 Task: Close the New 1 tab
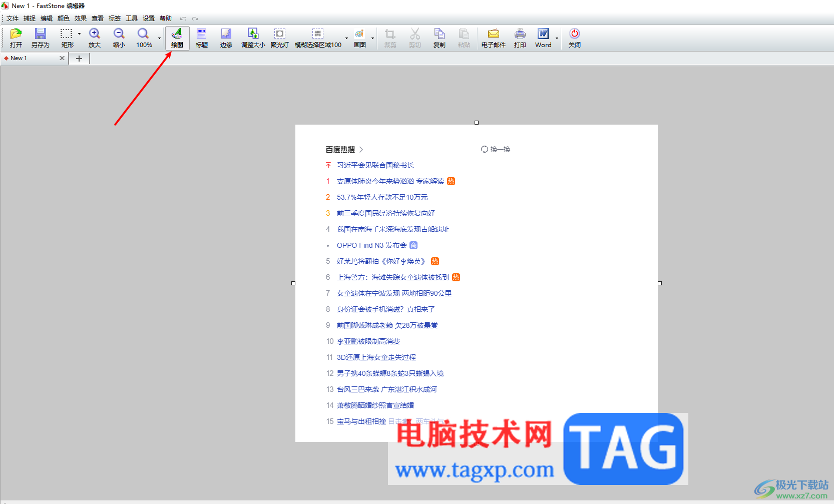(62, 58)
